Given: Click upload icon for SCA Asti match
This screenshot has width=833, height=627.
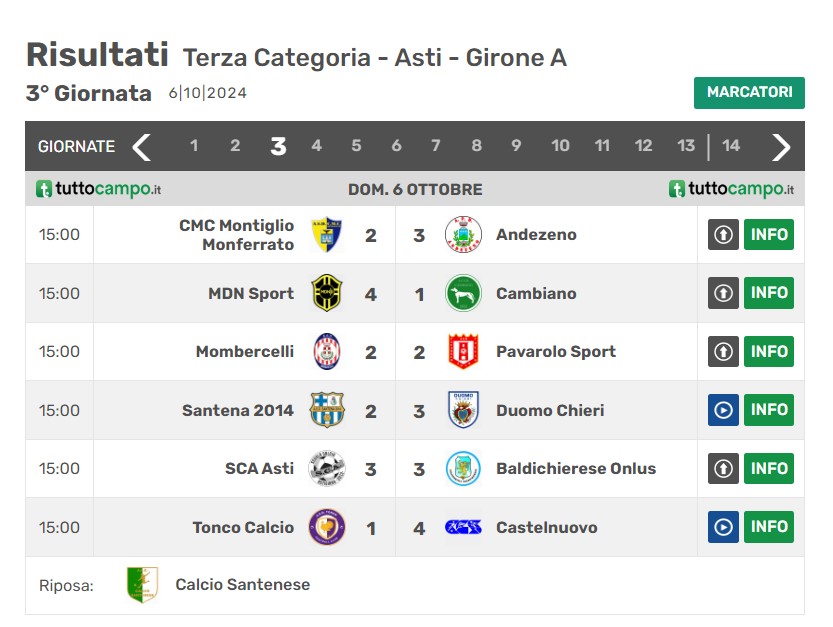Looking at the screenshot, I should [723, 468].
